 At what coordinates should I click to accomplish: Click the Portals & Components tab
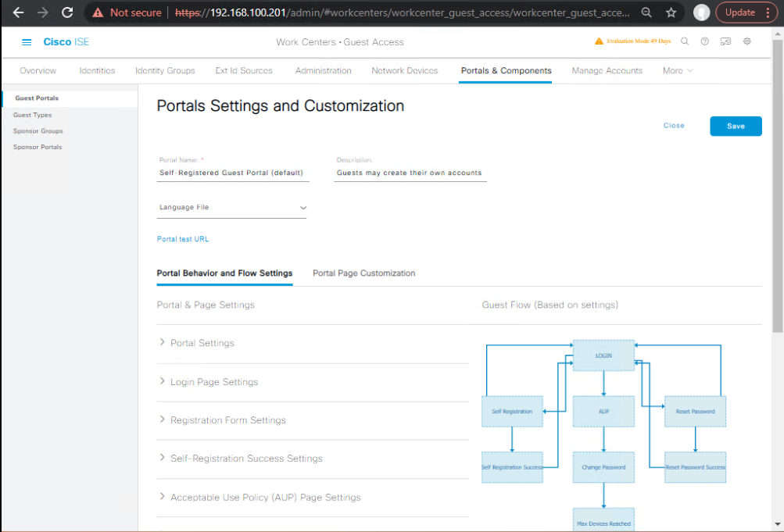point(506,71)
